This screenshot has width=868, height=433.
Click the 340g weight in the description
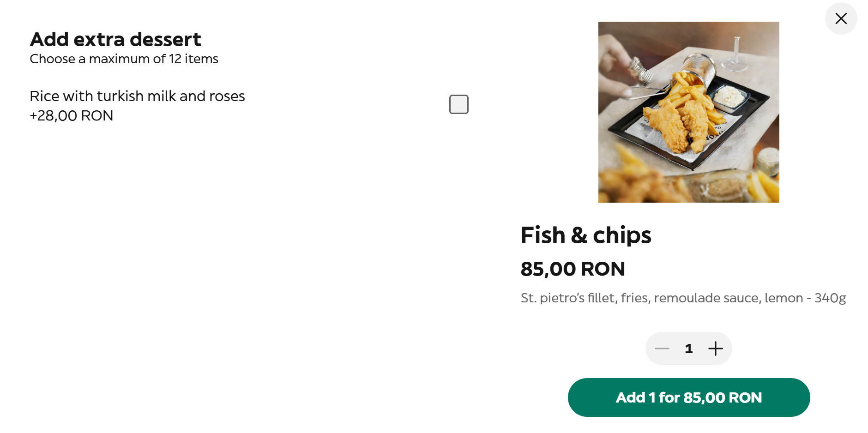pos(830,298)
